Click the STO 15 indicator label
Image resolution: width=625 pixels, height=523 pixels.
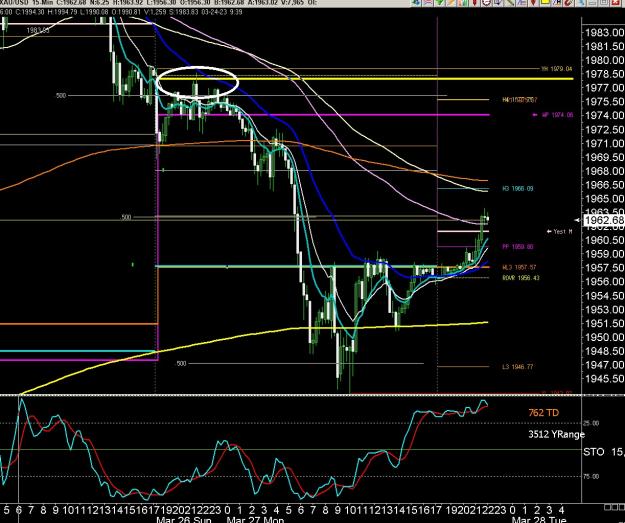(604, 452)
